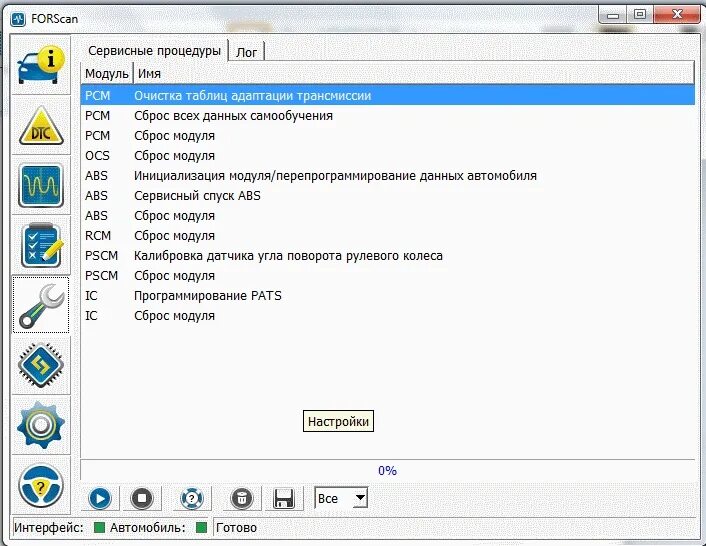
Task: Open the DTC trouble codes section
Action: 41,125
